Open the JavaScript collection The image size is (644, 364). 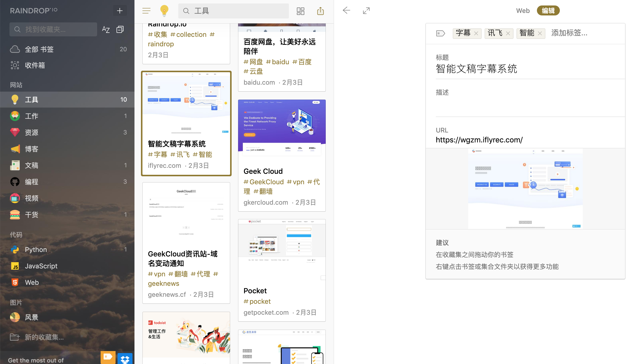click(67, 266)
